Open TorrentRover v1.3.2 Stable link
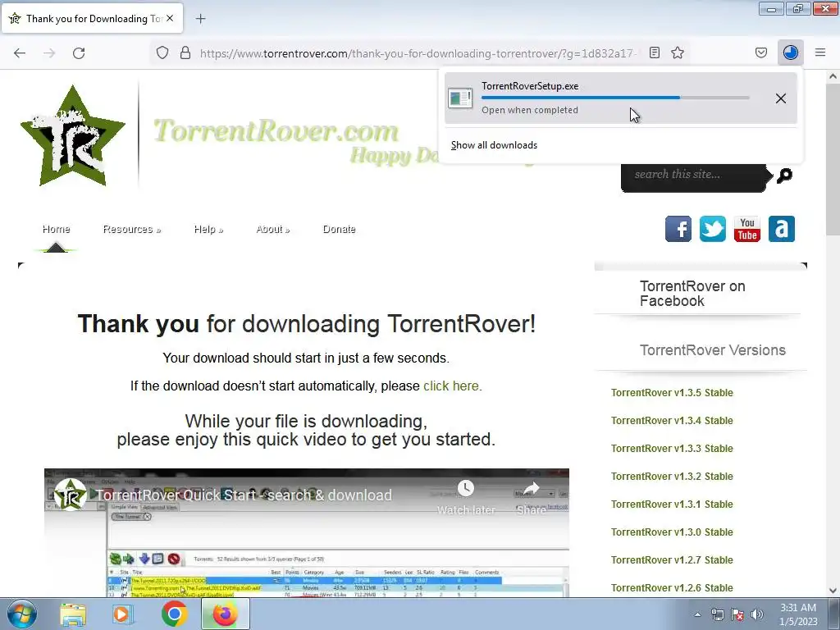 [672, 477]
